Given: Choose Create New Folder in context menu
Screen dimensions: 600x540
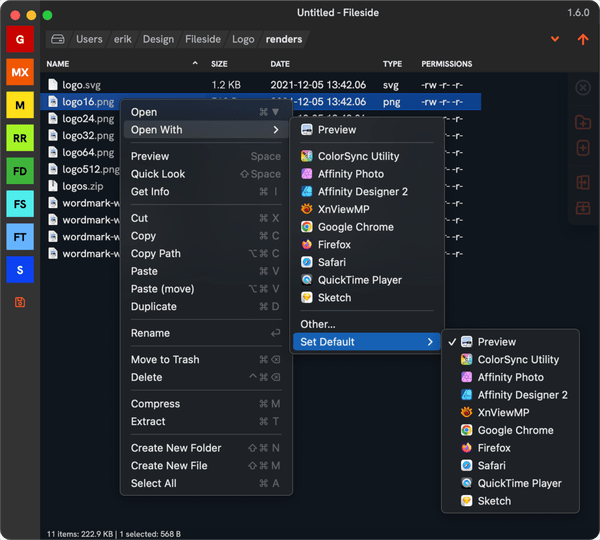Looking at the screenshot, I should coord(206,448).
